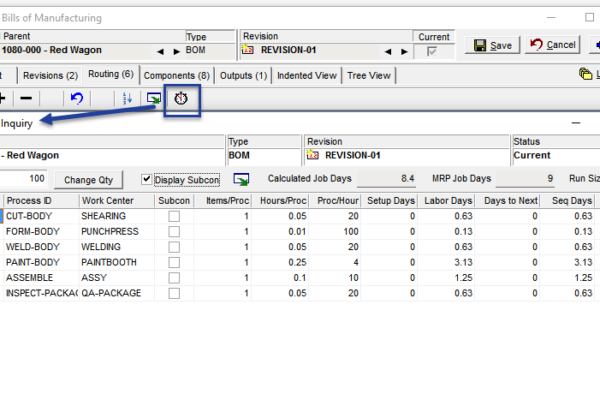600x400 pixels.
Task: Open the stopwatch routing inquiry icon
Action: 181,99
